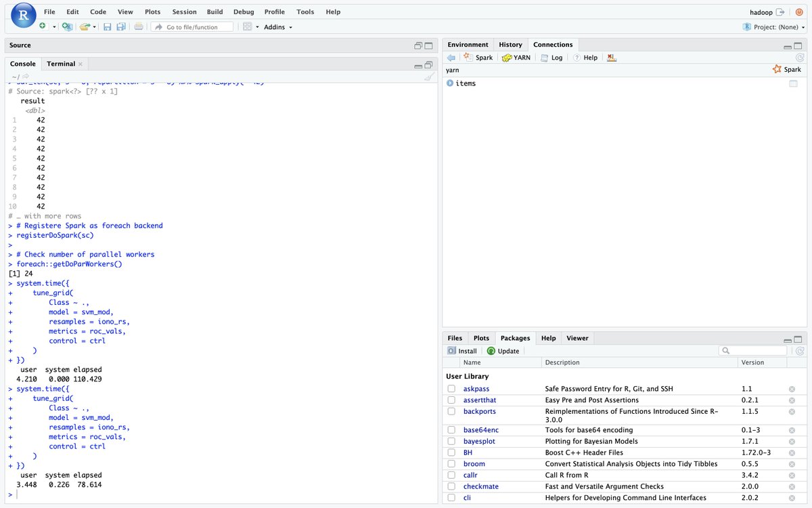Open the Project: (None) dropdown
This screenshot has height=508, width=812.
(x=774, y=27)
